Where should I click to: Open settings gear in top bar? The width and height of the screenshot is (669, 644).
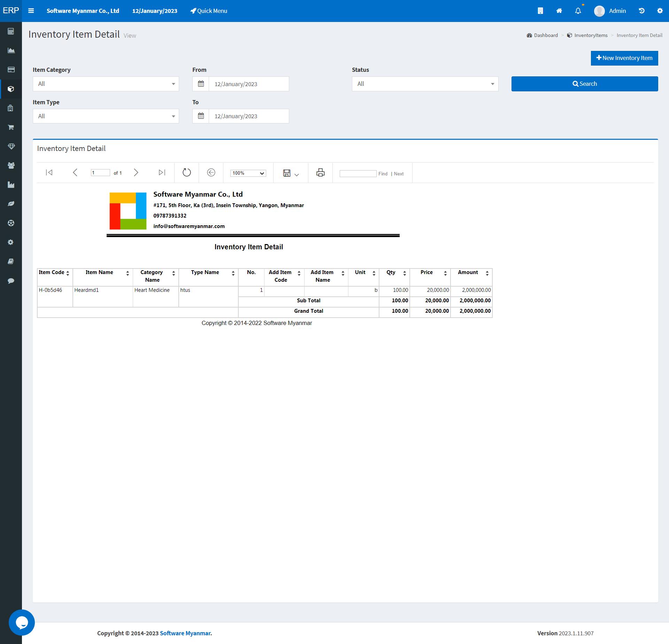(x=660, y=11)
